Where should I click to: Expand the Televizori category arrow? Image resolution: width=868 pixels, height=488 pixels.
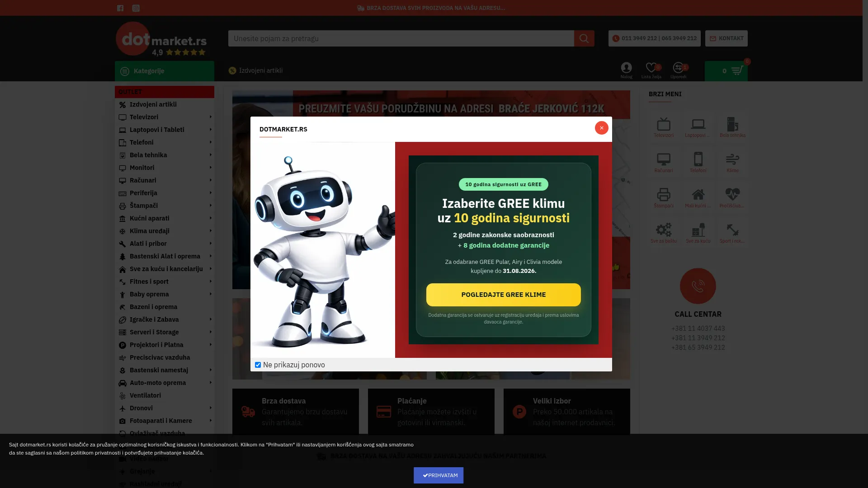tap(211, 117)
